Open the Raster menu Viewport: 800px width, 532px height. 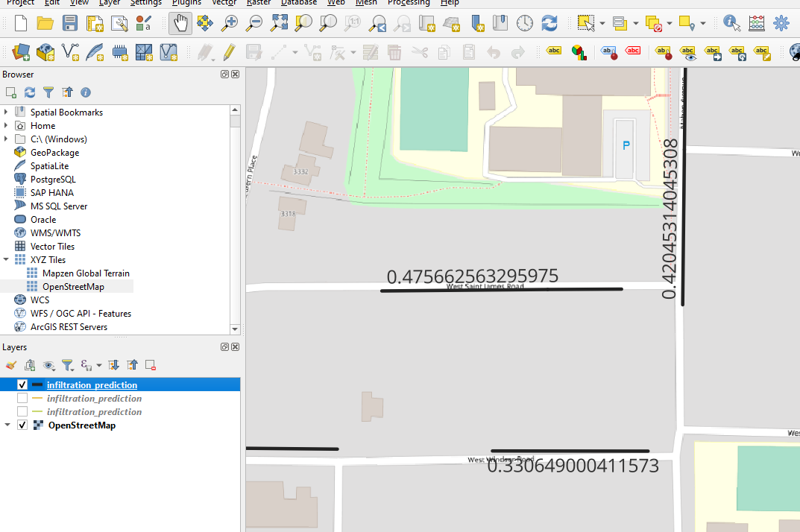(x=259, y=2)
